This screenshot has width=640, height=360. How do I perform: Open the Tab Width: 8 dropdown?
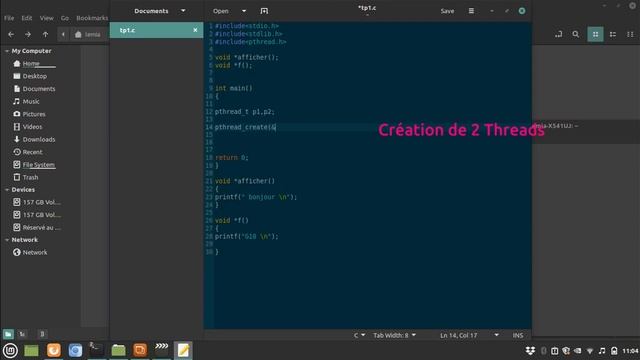[x=394, y=335]
